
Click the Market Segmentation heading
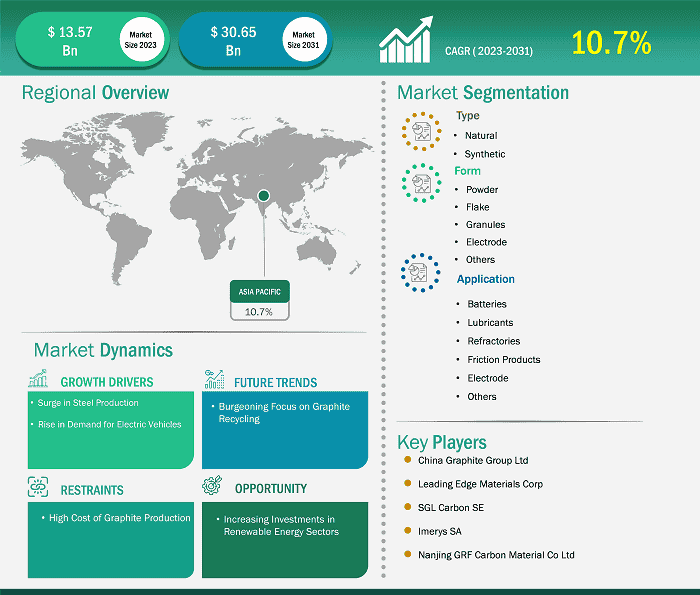483,93
